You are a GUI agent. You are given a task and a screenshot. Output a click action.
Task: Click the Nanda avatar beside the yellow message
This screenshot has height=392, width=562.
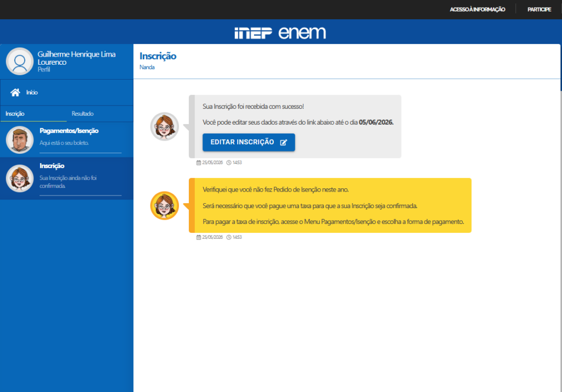165,205
